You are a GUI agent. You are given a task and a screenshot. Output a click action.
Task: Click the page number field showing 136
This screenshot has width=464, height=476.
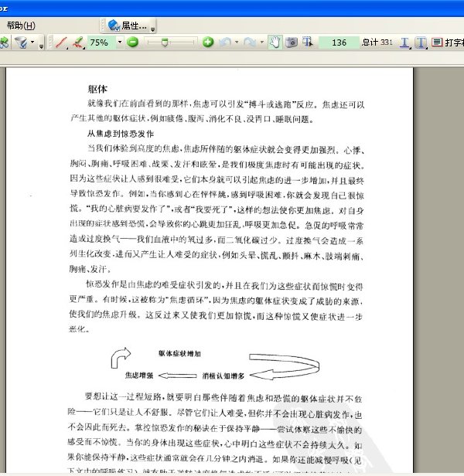click(339, 42)
